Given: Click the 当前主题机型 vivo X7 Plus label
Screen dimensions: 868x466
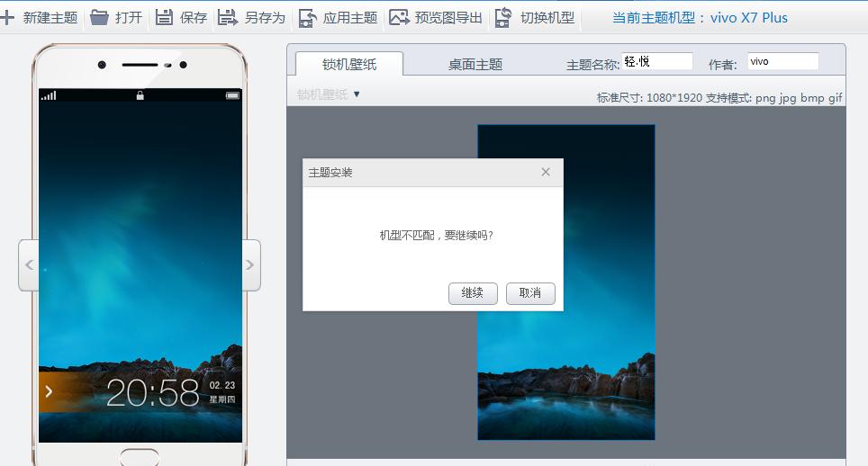Looking at the screenshot, I should tap(700, 18).
